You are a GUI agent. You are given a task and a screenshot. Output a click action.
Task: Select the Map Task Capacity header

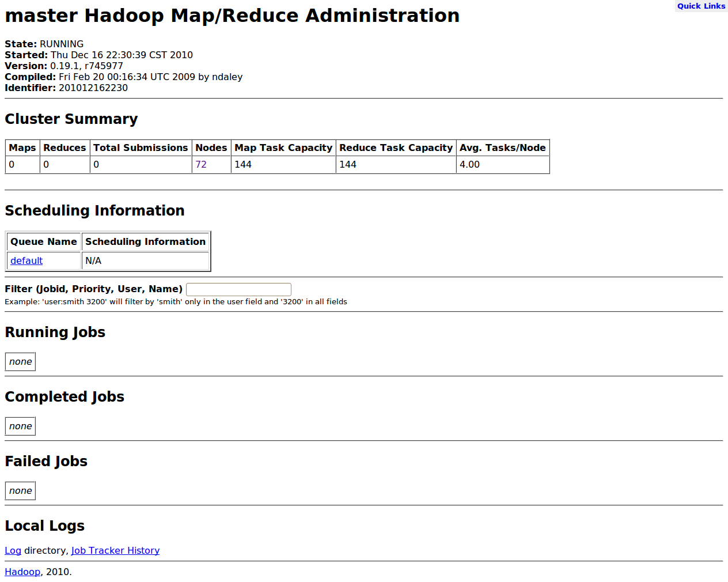click(283, 148)
